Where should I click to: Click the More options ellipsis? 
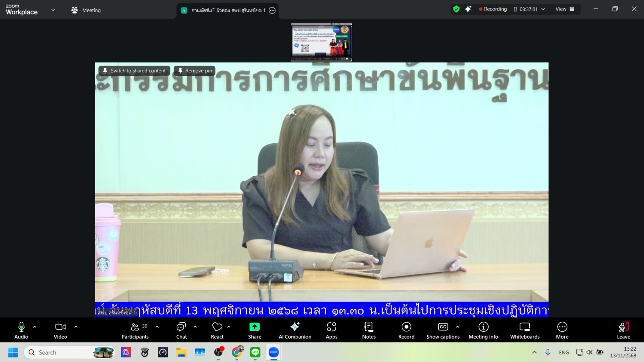[562, 330]
